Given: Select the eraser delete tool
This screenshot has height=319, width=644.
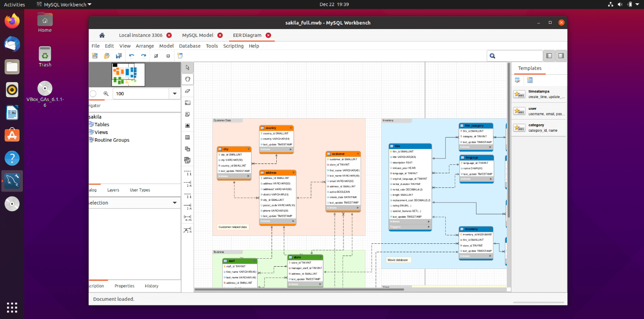Looking at the screenshot, I should click(188, 91).
